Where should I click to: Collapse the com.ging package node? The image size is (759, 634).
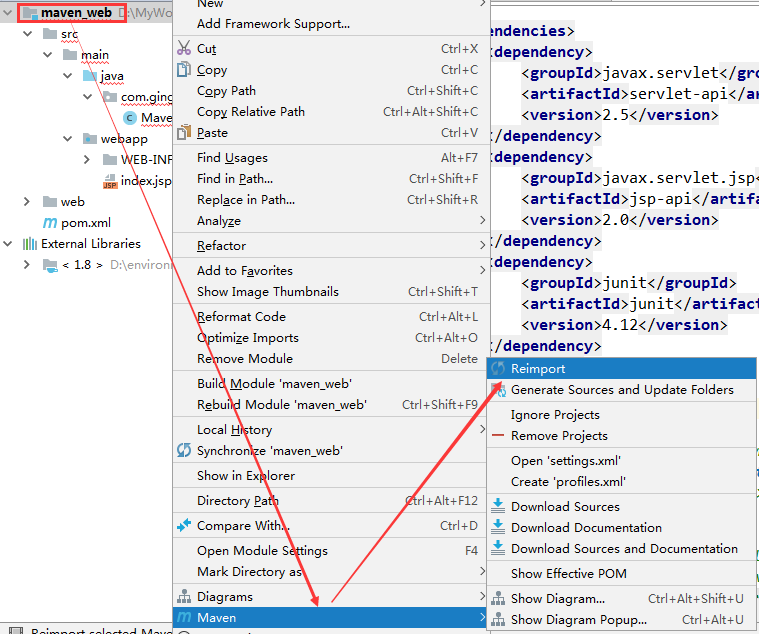click(88, 97)
